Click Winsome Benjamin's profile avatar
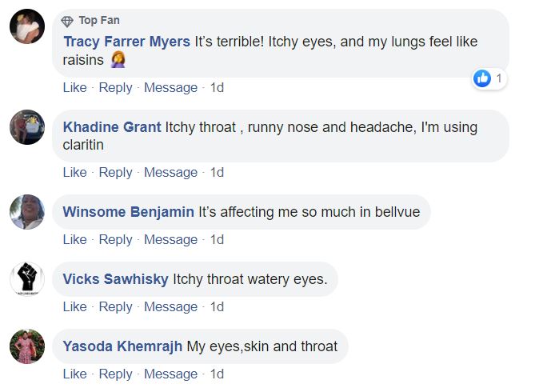Screen dimensions: 543x392 click(x=26, y=212)
